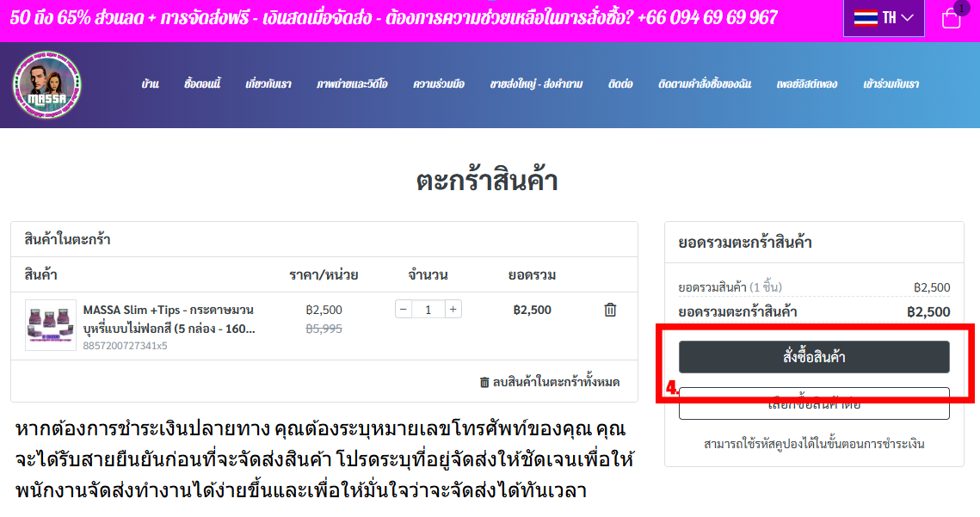980x517 pixels.
Task: Click the quantity field showing 1
Action: coord(428,309)
